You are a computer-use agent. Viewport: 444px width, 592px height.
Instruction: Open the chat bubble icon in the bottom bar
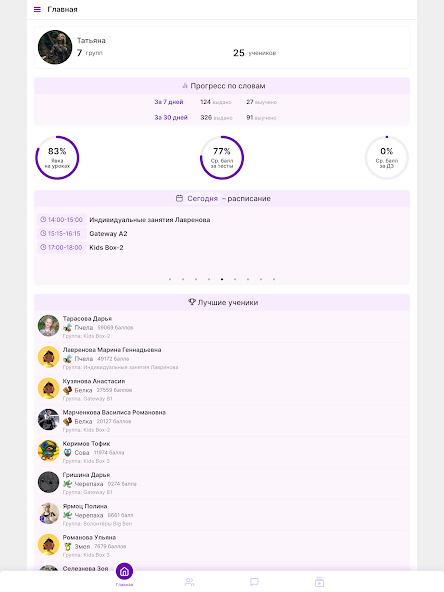254,582
